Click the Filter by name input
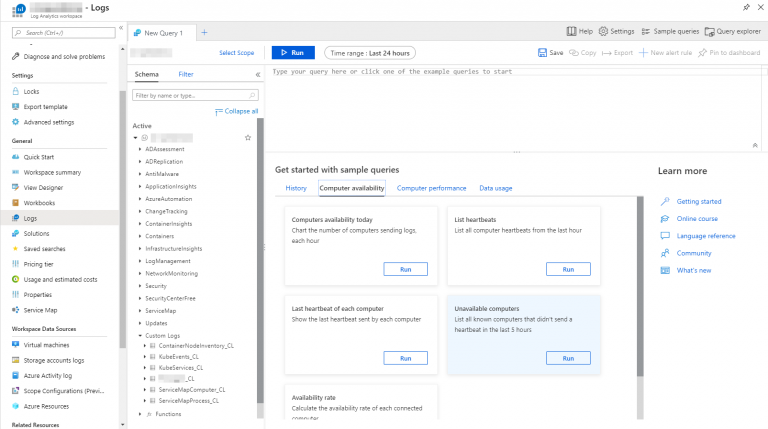 point(194,95)
